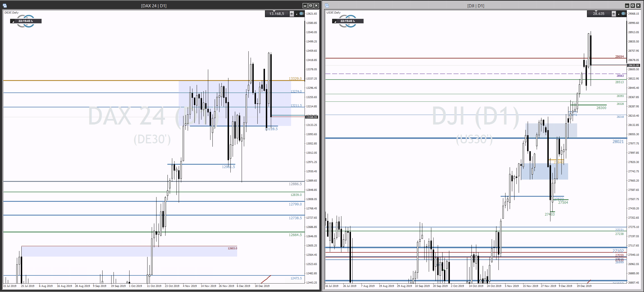
Task: Select the 12886.5 level label on DAX
Action: click(295, 184)
